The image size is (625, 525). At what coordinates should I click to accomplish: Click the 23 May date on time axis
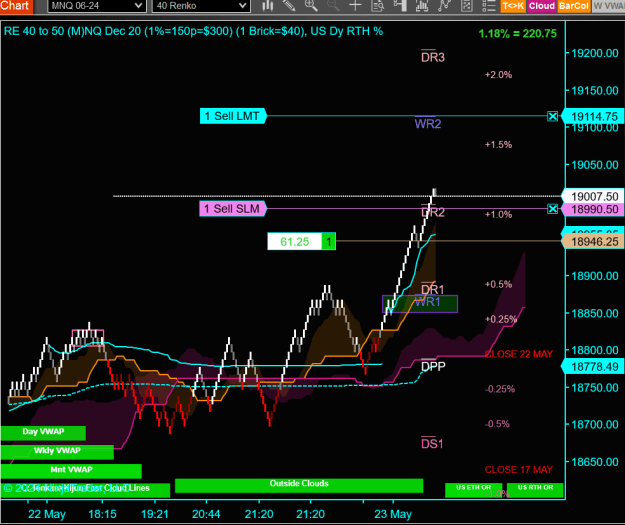393,514
